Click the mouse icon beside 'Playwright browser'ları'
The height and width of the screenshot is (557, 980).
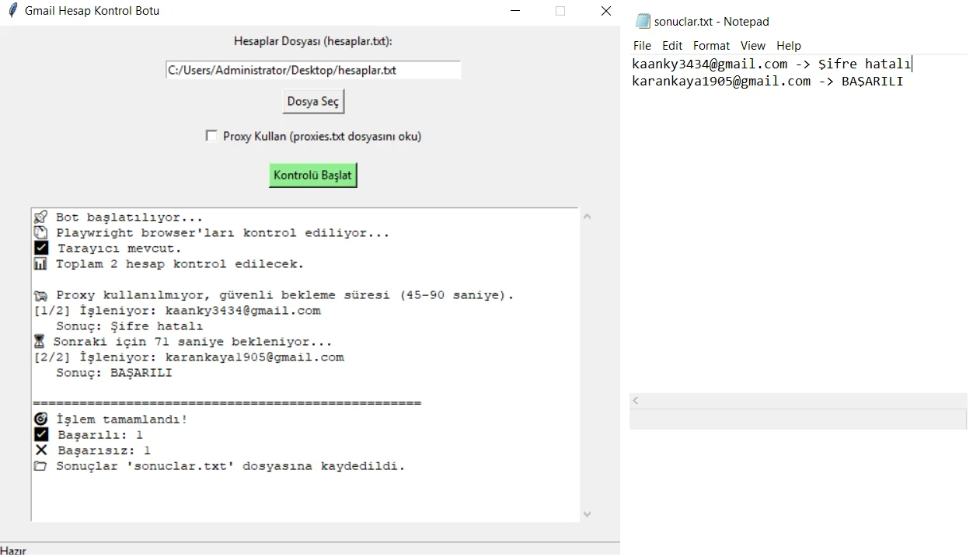pos(41,232)
